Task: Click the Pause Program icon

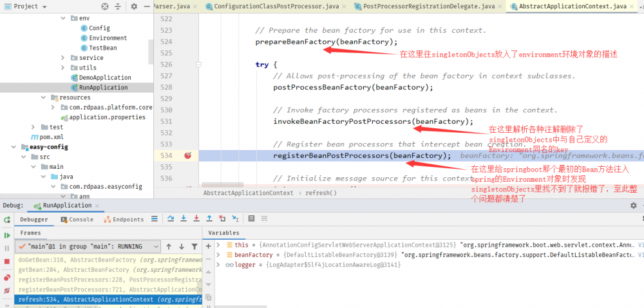Action: tap(7, 248)
